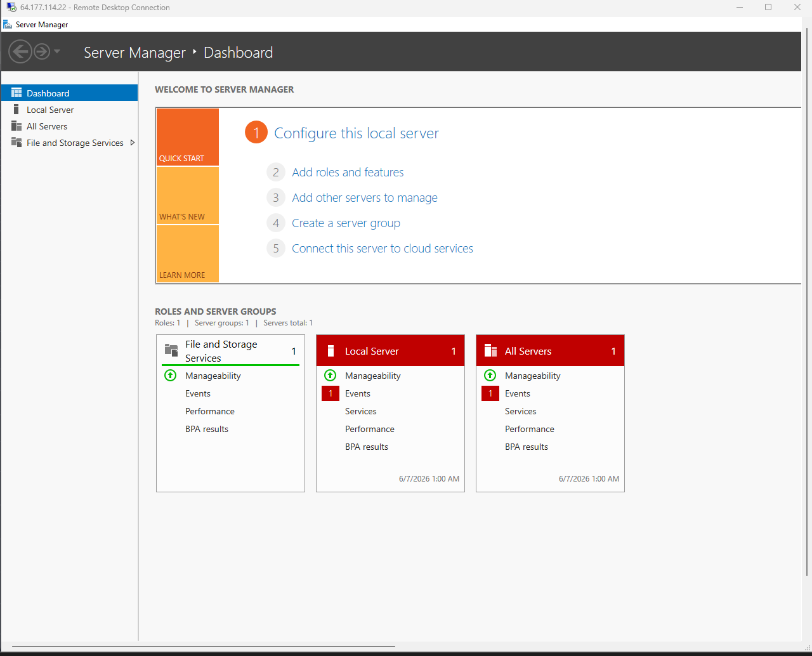Open Events in All Servers tile
The height and width of the screenshot is (656, 812).
click(x=518, y=393)
